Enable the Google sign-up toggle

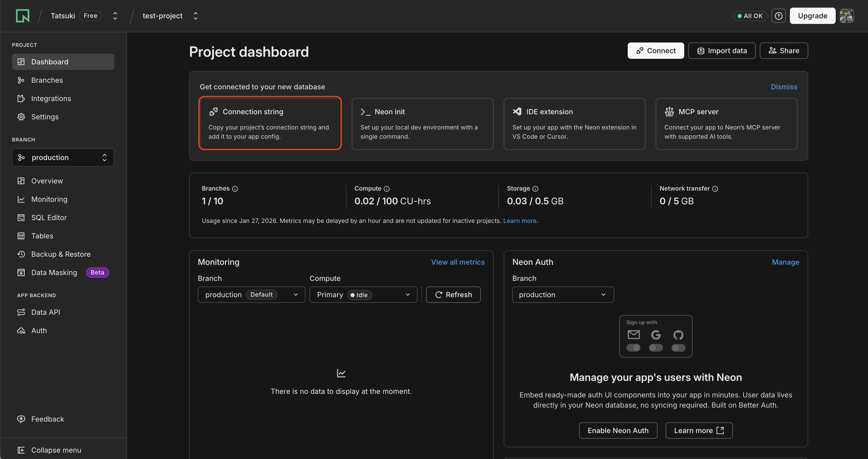point(656,348)
